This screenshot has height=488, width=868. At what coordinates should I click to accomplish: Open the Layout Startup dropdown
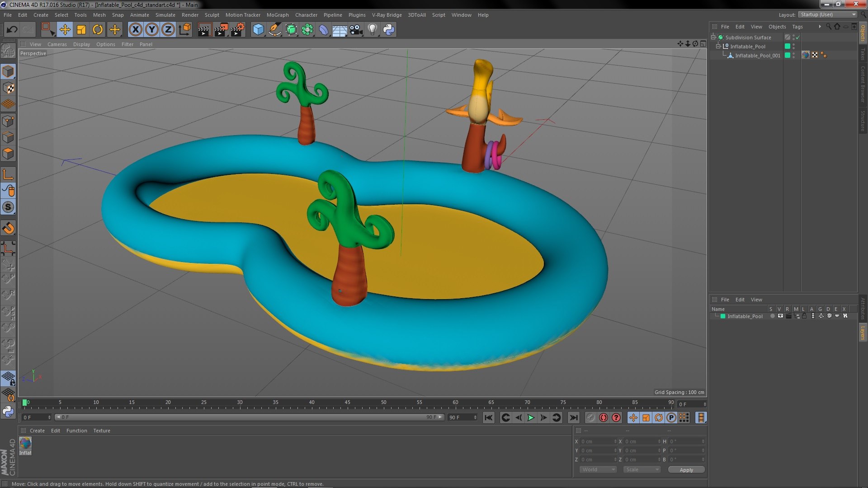coord(828,15)
